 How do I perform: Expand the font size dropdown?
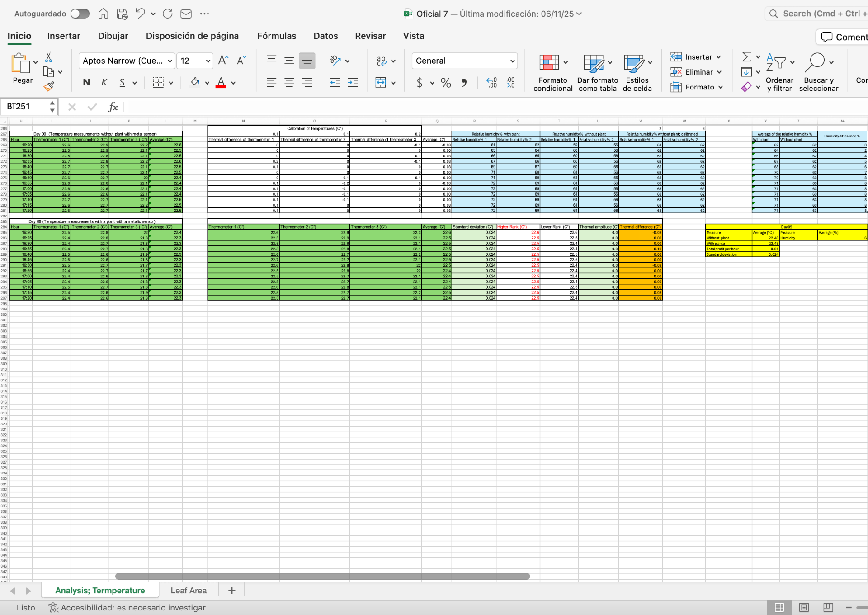pos(208,61)
